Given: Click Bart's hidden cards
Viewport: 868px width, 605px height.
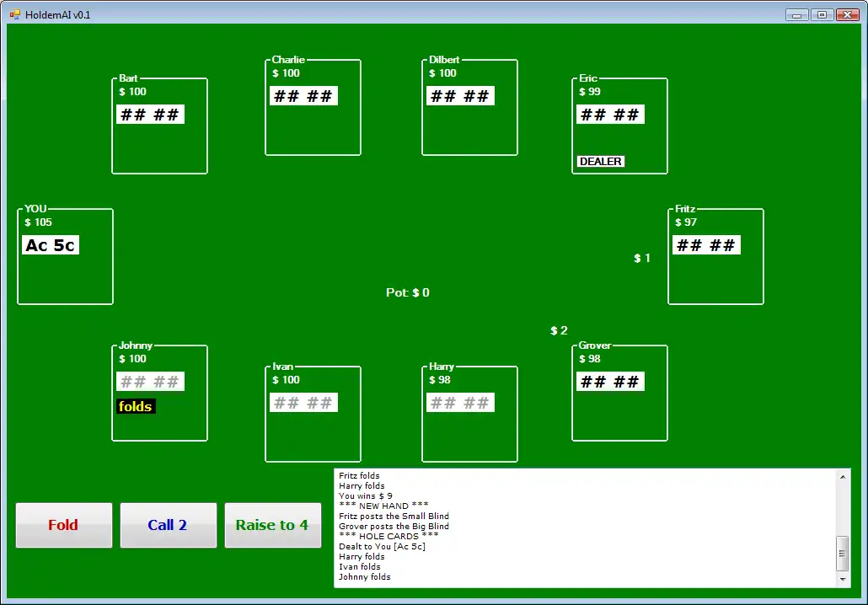Looking at the screenshot, I should pos(150,115).
